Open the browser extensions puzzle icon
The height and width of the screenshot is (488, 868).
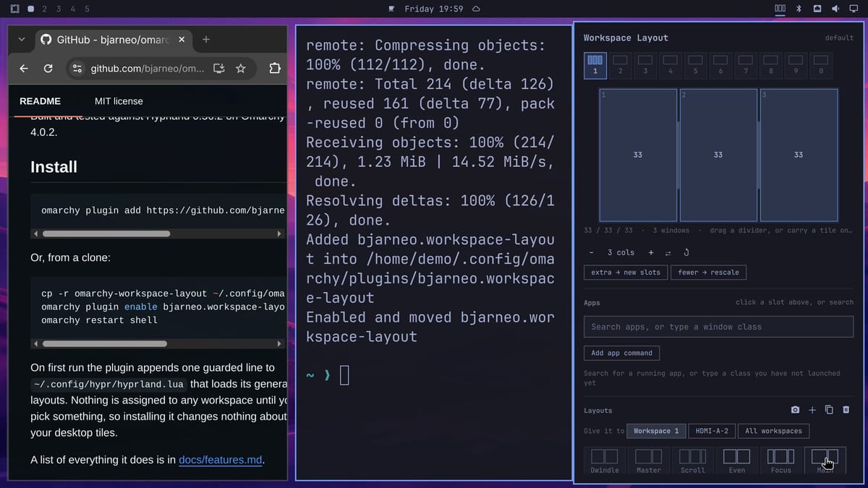[x=275, y=69]
